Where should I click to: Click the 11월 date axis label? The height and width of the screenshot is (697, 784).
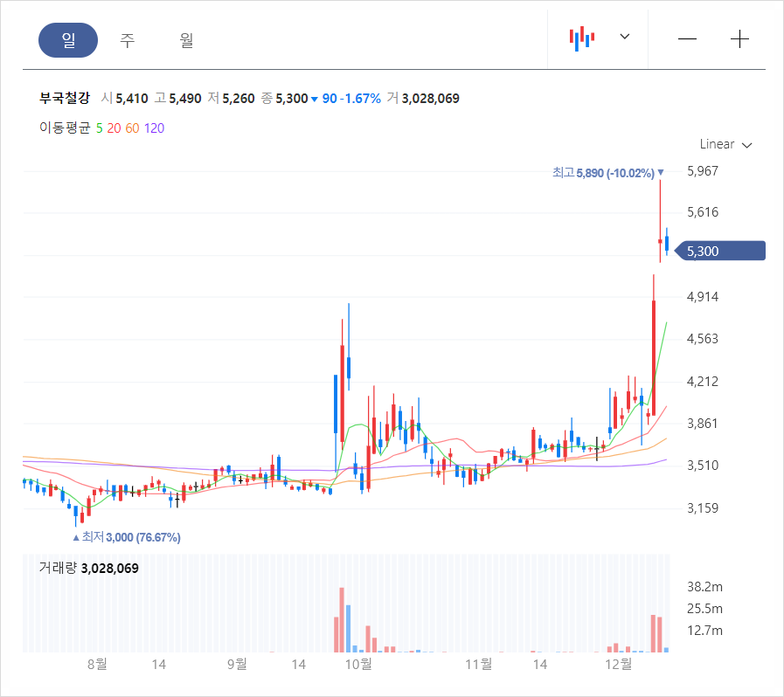(x=478, y=665)
